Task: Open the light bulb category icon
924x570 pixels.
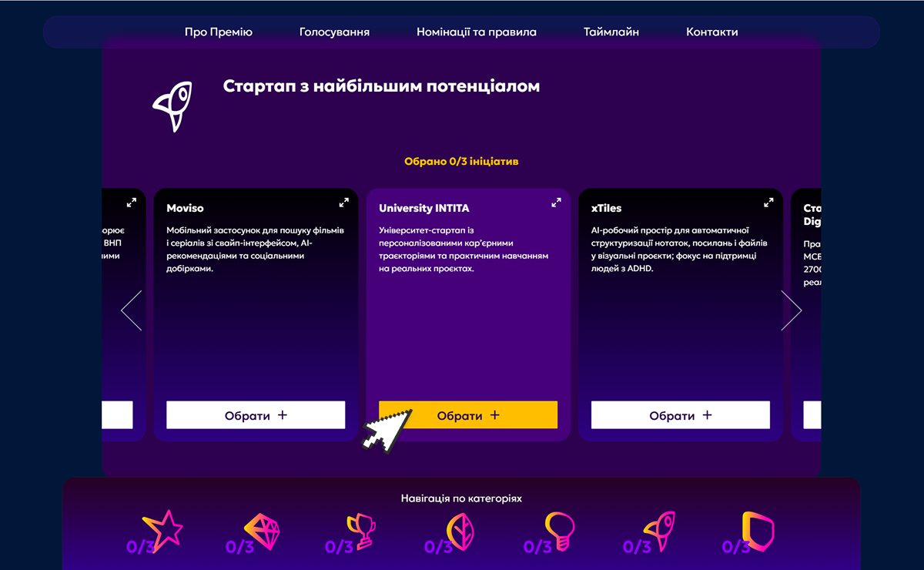Action: click(x=561, y=531)
